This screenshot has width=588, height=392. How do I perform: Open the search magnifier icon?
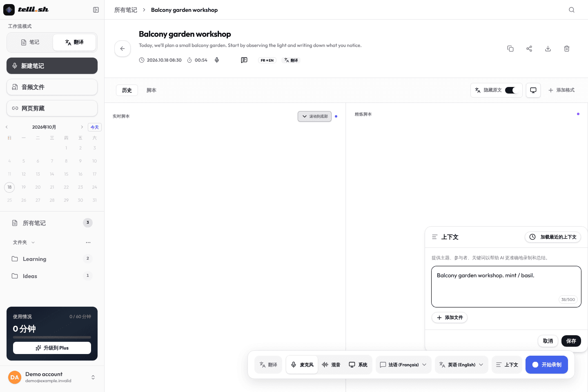tap(572, 10)
